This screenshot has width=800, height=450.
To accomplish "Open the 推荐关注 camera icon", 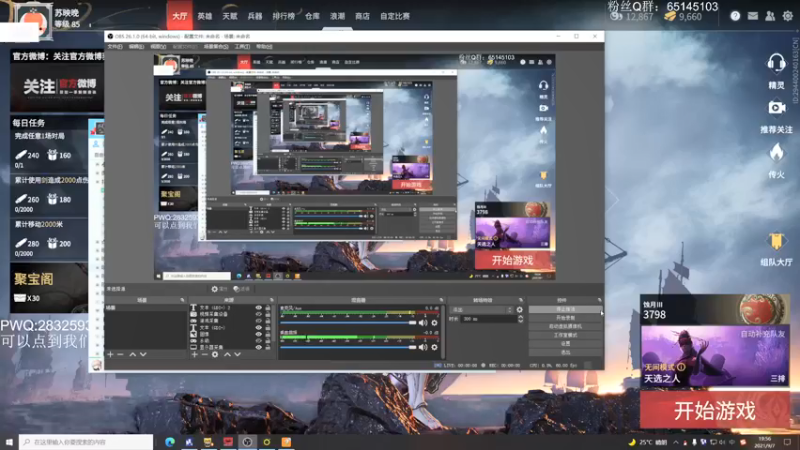I will click(x=776, y=108).
